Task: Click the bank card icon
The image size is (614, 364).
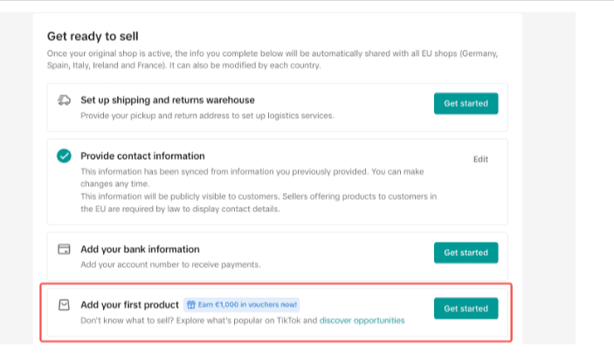Action: coord(64,249)
